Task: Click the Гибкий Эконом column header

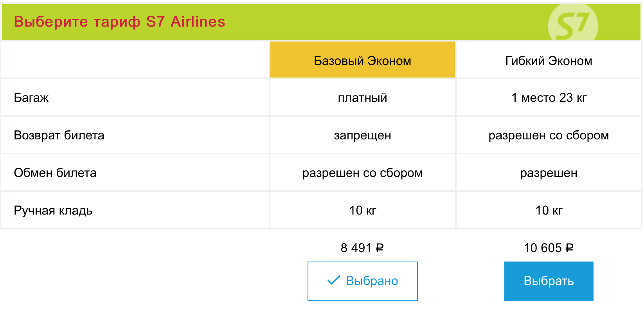Action: 549,60
